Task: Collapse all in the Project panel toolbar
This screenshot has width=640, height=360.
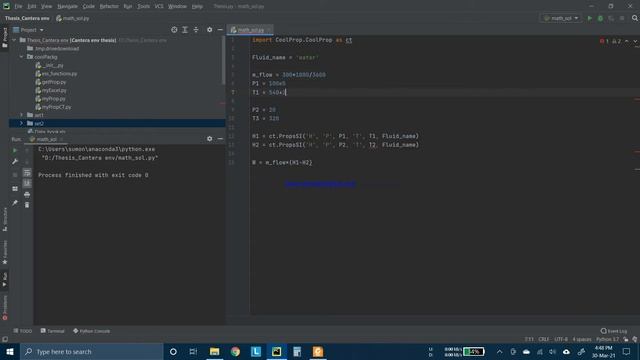Action: point(196,30)
